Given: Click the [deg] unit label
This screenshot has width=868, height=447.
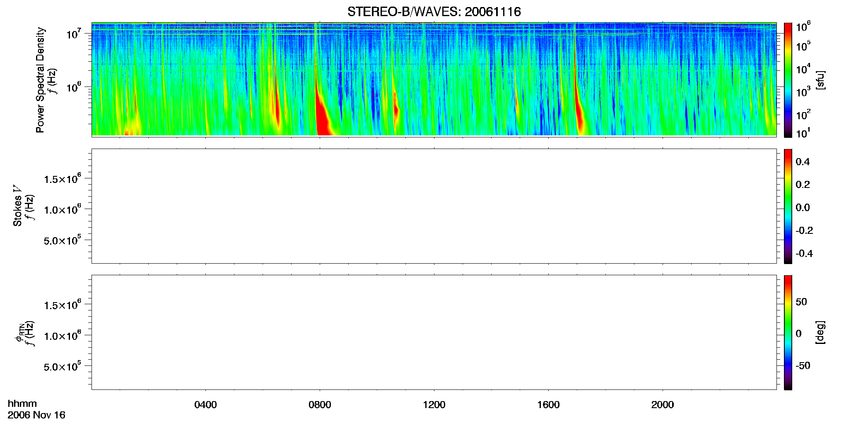Looking at the screenshot, I should (x=821, y=332).
